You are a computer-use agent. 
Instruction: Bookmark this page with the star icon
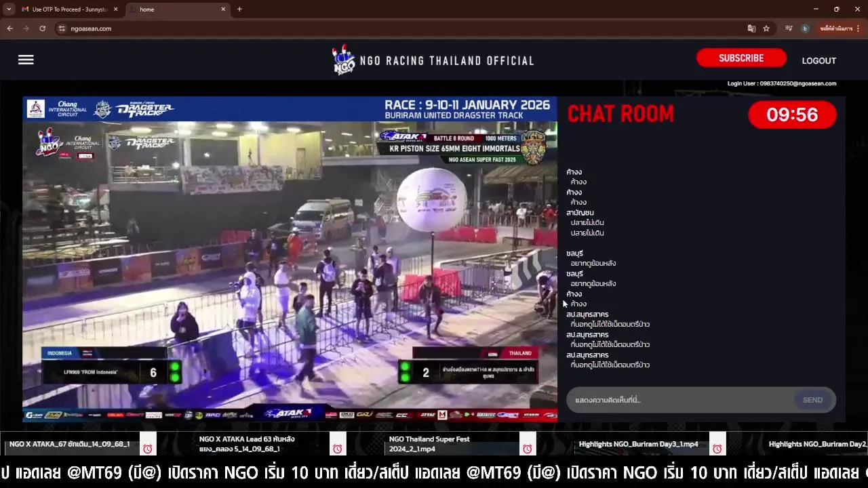tap(766, 28)
